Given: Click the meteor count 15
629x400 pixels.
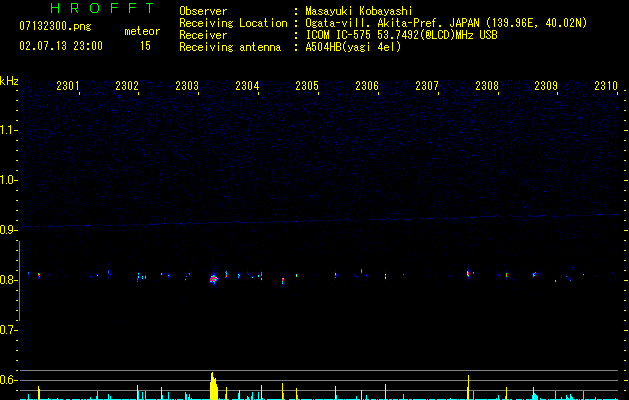Looking at the screenshot, I should 145,46.
